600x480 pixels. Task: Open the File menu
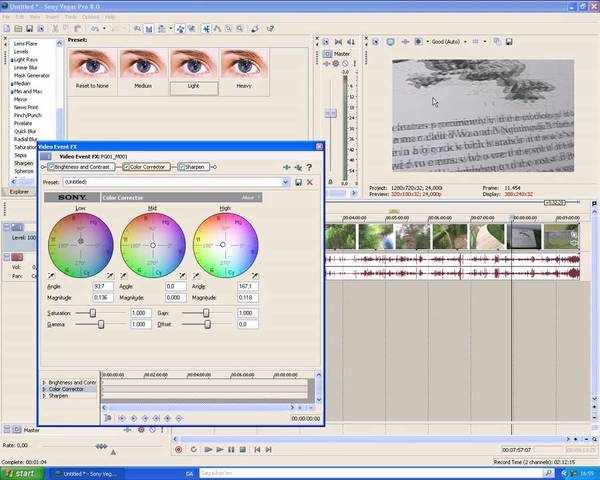point(6,17)
